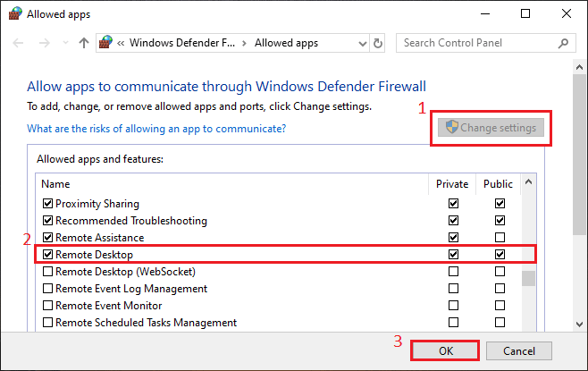Screen dimensions: 588x371
Task: Toggle Remote Assistance Private checkbox
Action: point(453,238)
